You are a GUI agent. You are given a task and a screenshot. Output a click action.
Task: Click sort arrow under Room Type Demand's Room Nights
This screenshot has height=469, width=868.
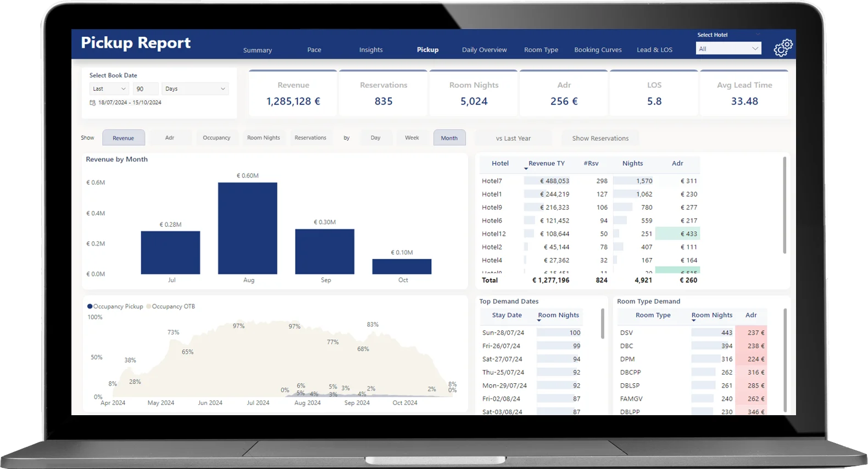point(693,321)
